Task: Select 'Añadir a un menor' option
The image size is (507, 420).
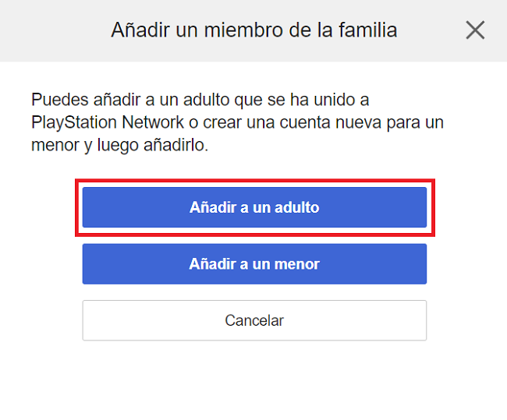Action: [x=254, y=264]
